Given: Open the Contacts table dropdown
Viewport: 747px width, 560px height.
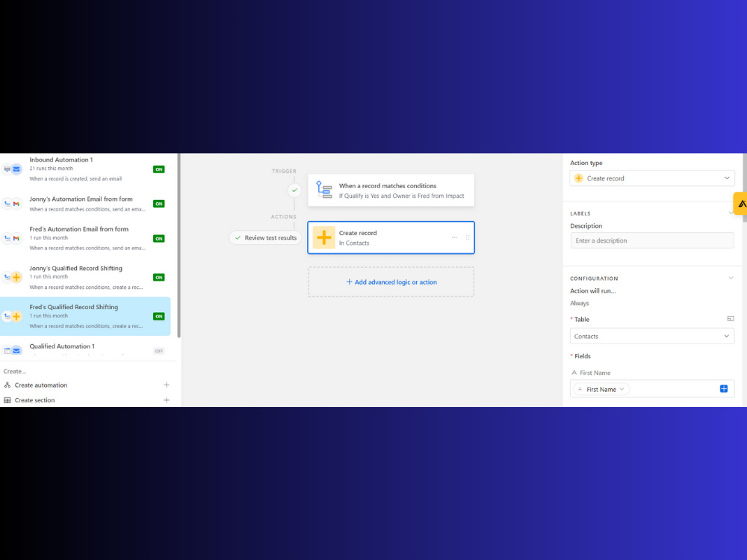Looking at the screenshot, I should [x=651, y=336].
